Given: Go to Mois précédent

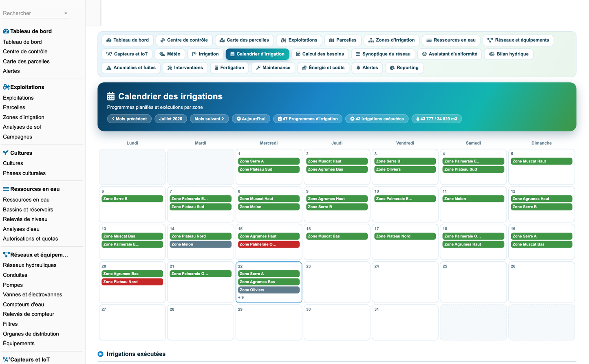Looking at the screenshot, I should tap(129, 119).
